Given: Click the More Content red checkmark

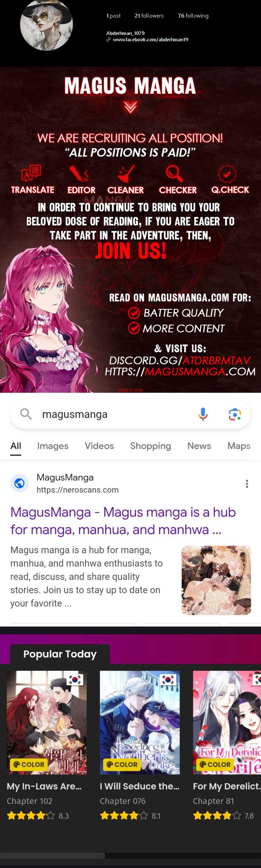Looking at the screenshot, I should tap(134, 328).
